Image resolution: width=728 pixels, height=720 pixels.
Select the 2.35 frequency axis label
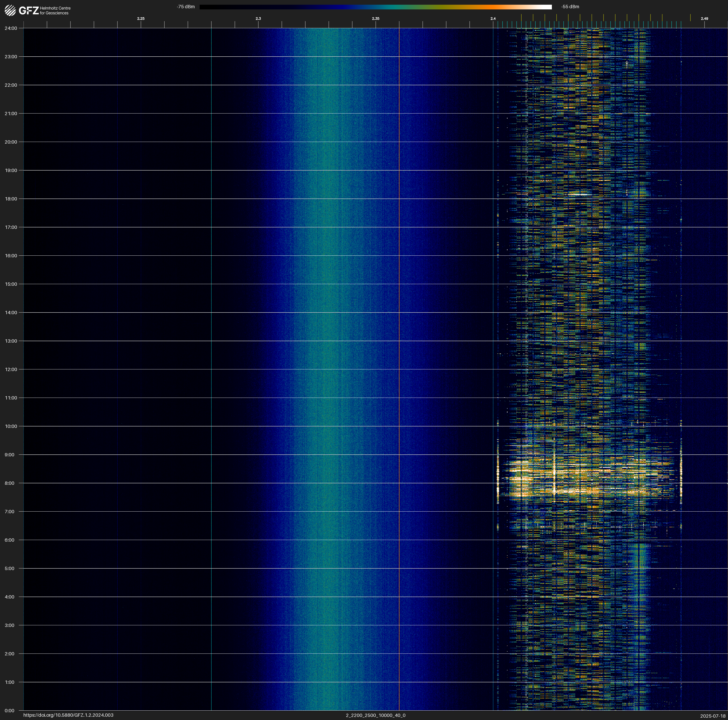coord(375,19)
